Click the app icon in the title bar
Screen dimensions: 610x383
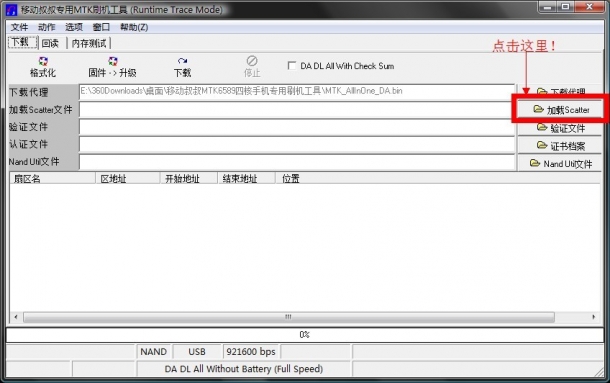12,10
